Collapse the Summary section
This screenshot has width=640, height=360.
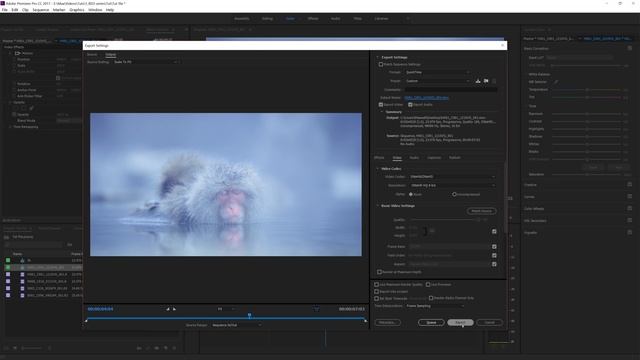[382, 112]
